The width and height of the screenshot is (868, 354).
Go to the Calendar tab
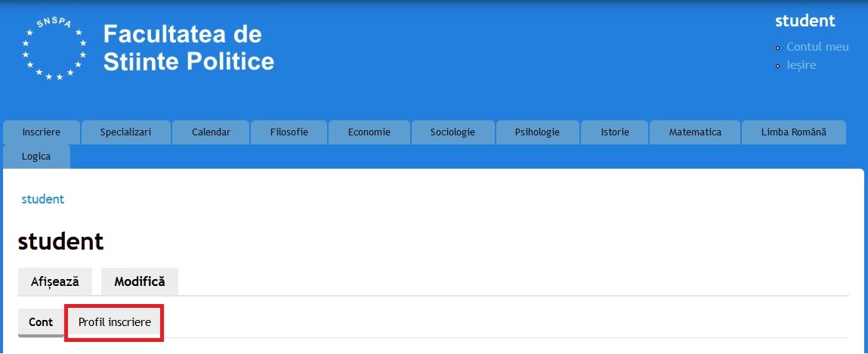point(211,132)
